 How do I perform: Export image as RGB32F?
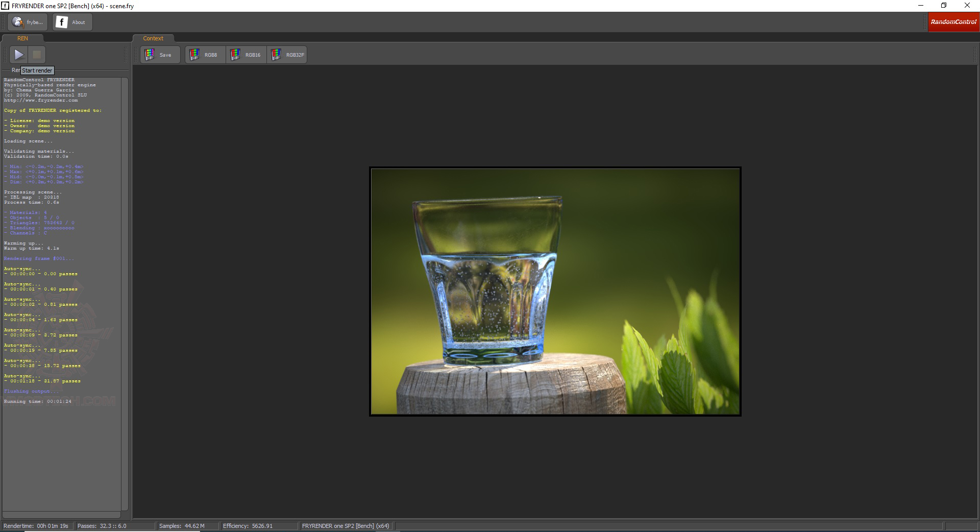287,55
